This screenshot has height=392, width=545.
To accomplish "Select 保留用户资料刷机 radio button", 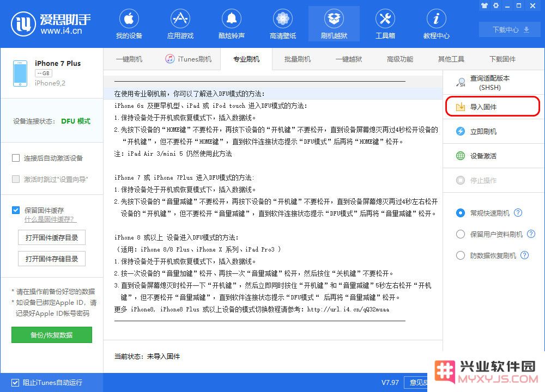I will [x=460, y=234].
